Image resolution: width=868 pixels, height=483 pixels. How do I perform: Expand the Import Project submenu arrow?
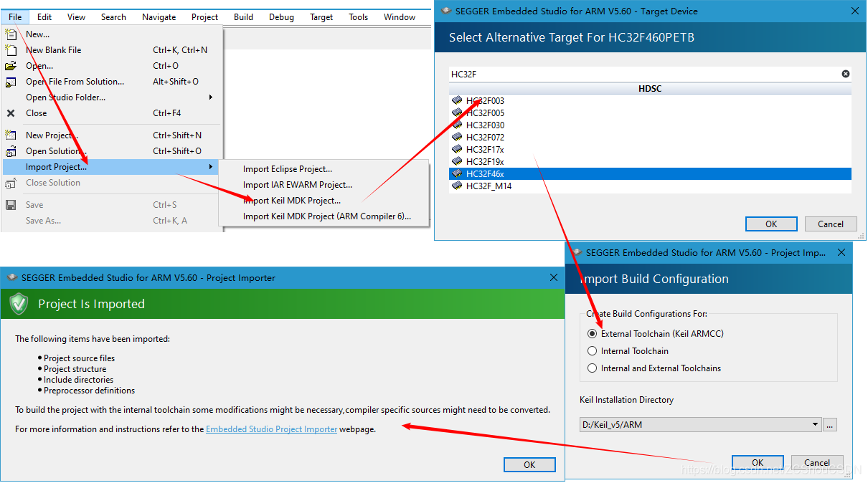coord(211,167)
